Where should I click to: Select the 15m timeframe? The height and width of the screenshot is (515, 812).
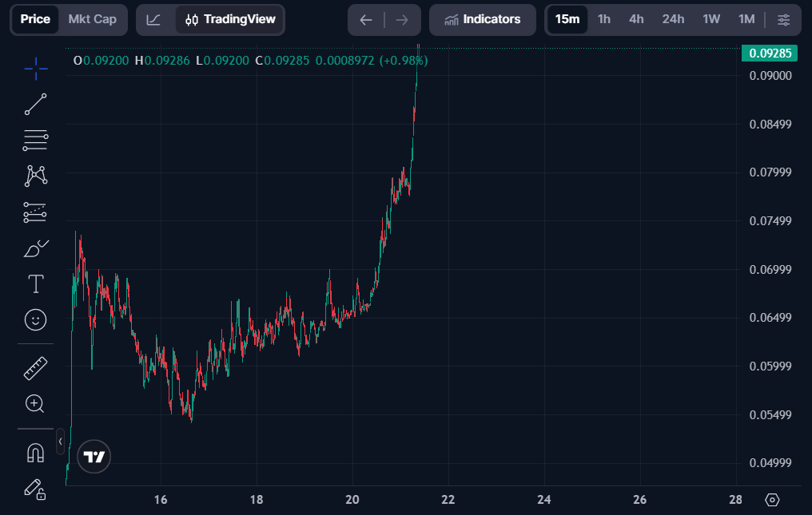[567, 20]
